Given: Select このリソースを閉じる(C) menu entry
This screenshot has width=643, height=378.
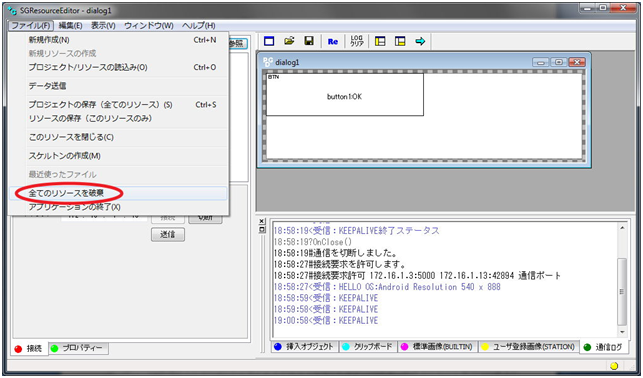Looking at the screenshot, I should [x=118, y=137].
